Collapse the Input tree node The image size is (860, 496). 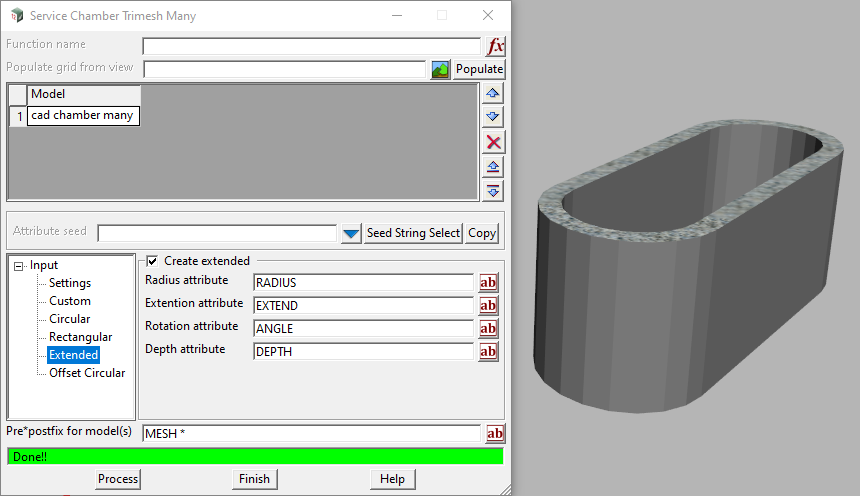tap(18, 265)
